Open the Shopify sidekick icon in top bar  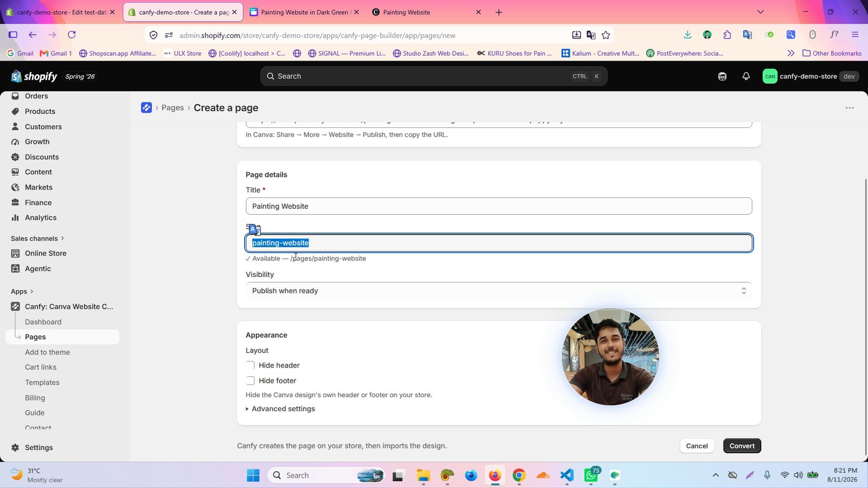pos(722,76)
